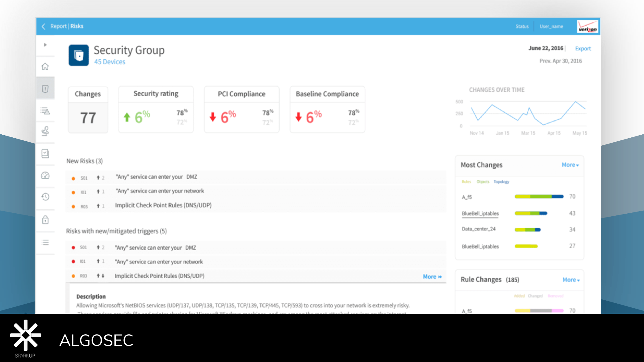Click More link under triggered risks
The height and width of the screenshot is (362, 644).
point(432,277)
